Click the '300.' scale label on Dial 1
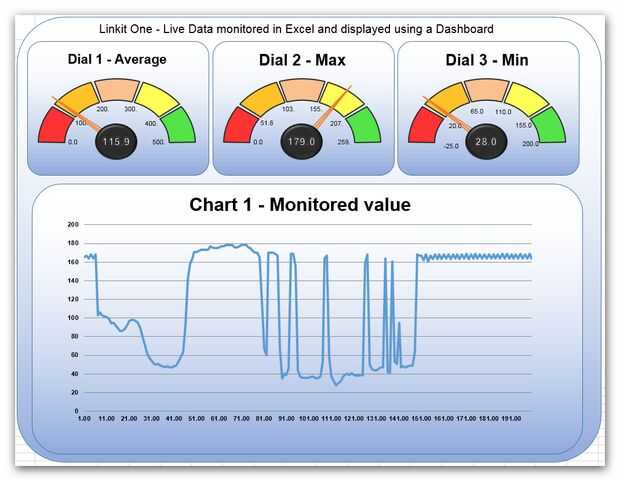 (130, 109)
